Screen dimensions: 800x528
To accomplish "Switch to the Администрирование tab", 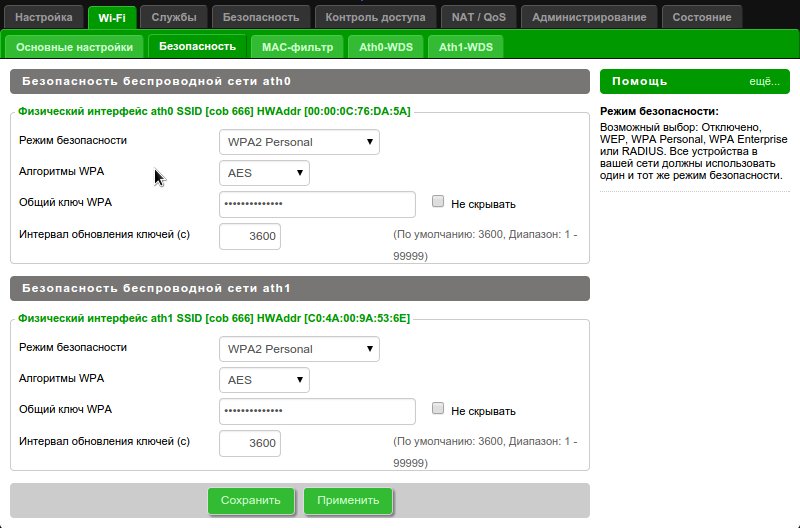I will [589, 17].
